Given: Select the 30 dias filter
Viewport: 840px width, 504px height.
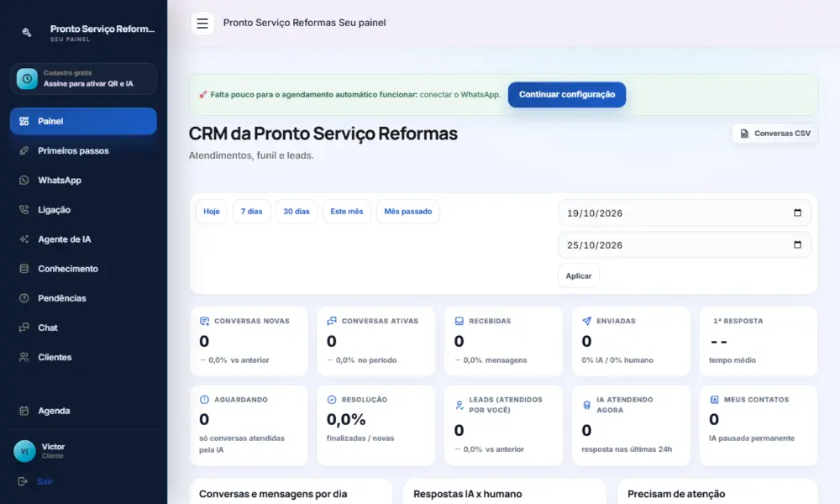Looking at the screenshot, I should 297,212.
